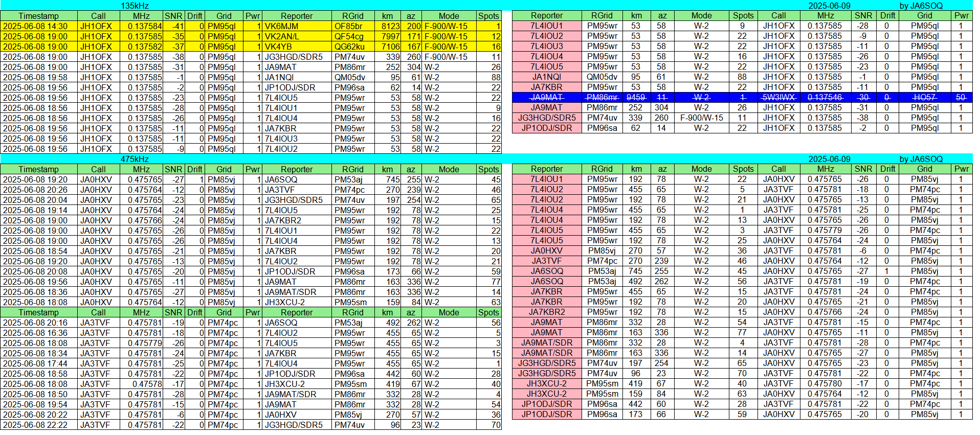Click RGrid cell QG62ku
The image size is (980, 435).
pyautogui.click(x=353, y=47)
